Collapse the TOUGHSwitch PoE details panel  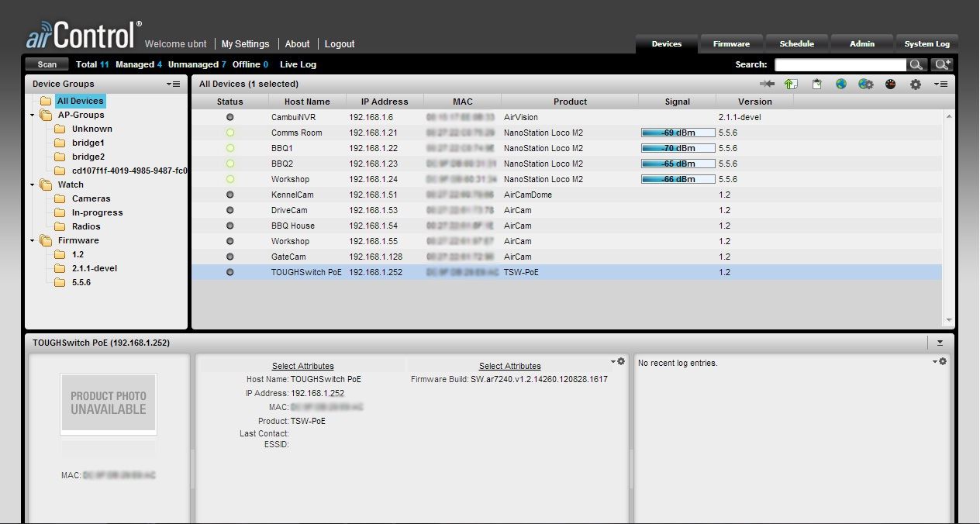tap(940, 342)
